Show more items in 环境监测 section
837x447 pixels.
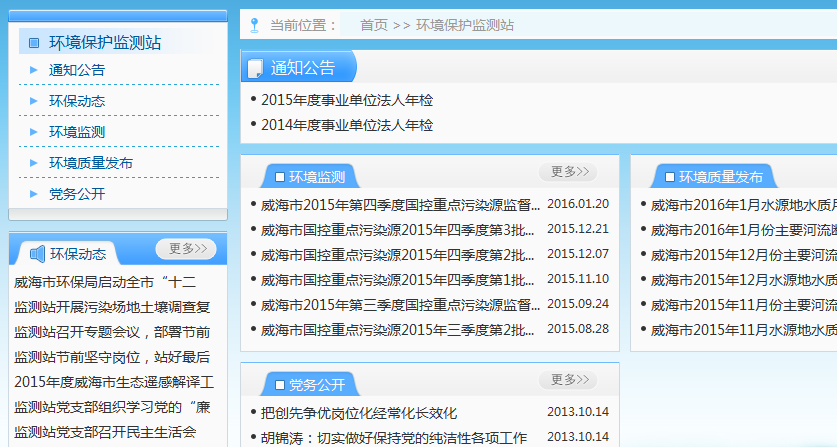pos(568,172)
